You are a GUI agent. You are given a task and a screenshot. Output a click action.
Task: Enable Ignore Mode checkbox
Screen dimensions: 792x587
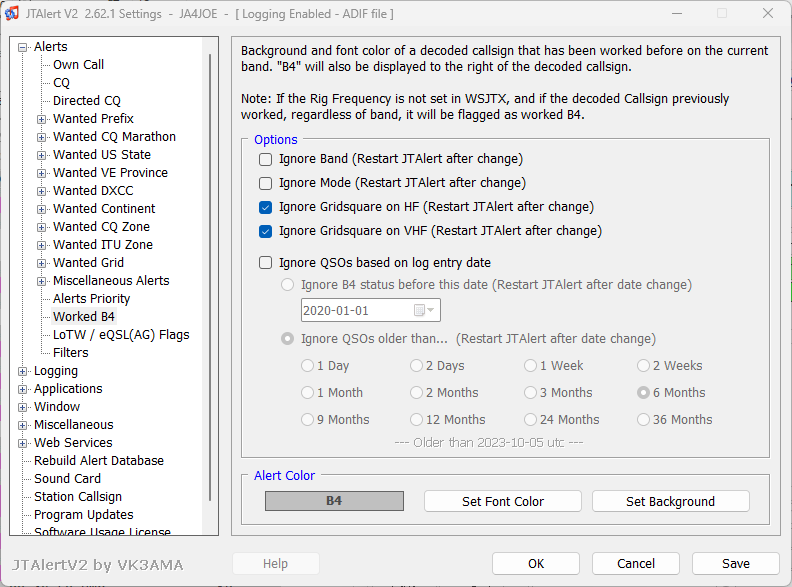tap(265, 183)
